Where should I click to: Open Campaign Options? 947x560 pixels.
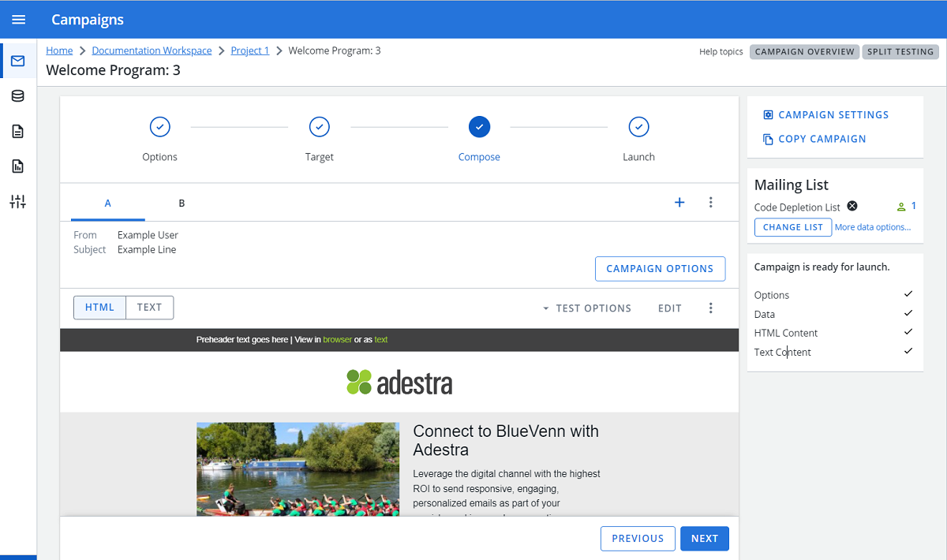click(x=660, y=268)
